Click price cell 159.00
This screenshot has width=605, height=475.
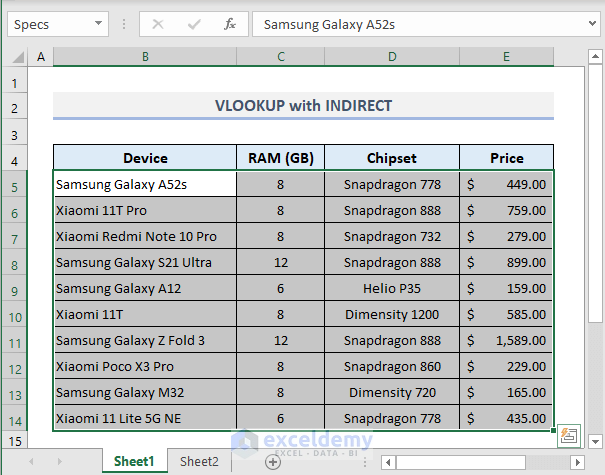click(x=507, y=288)
